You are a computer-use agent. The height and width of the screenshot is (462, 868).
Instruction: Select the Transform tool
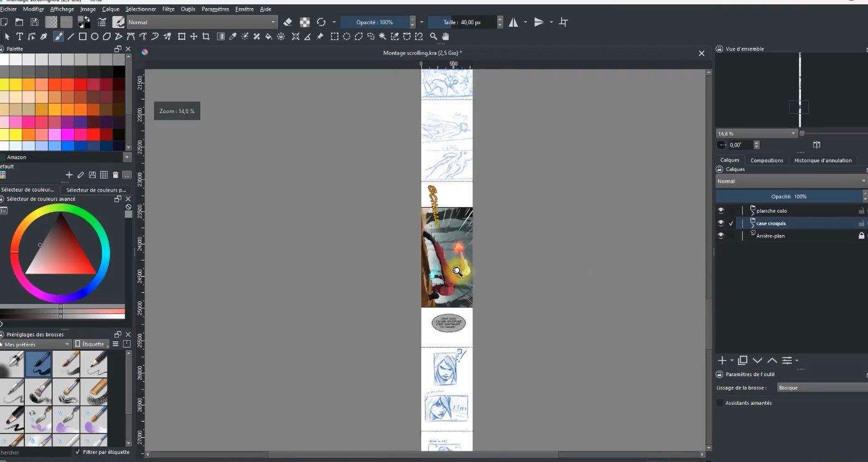pos(182,37)
